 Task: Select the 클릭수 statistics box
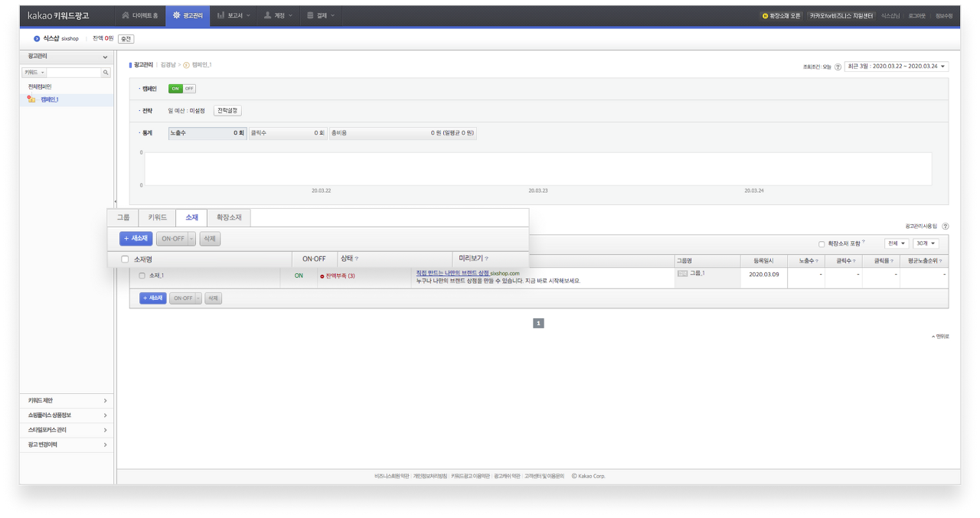[288, 133]
